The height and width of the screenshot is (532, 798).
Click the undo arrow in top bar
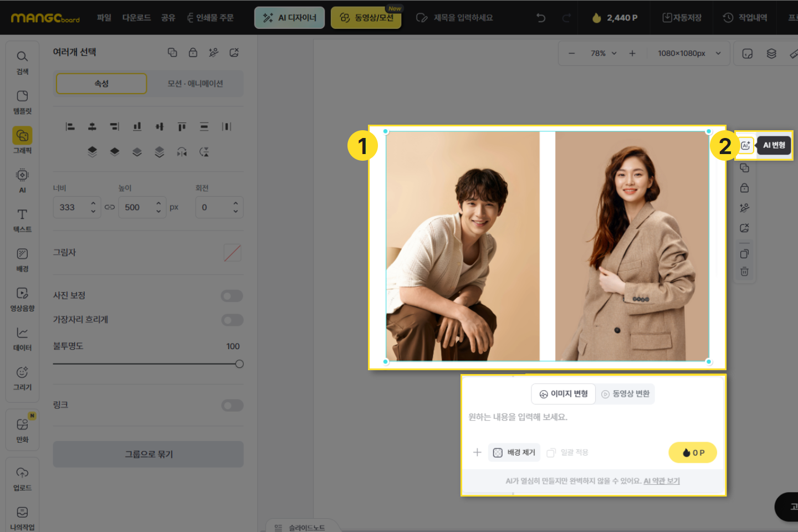541,18
